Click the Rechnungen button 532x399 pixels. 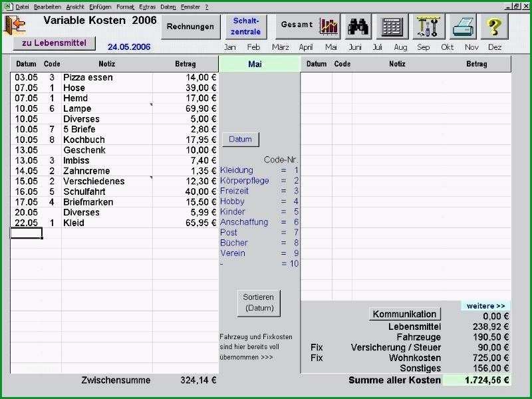point(190,27)
